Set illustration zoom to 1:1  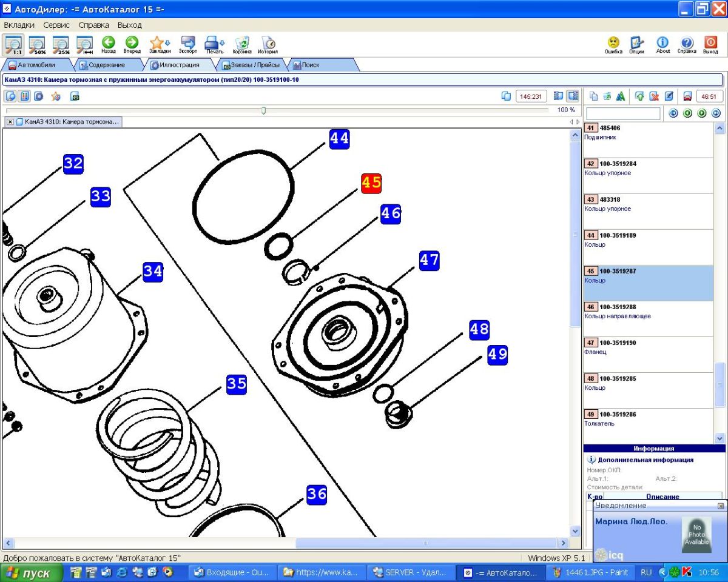(14, 44)
